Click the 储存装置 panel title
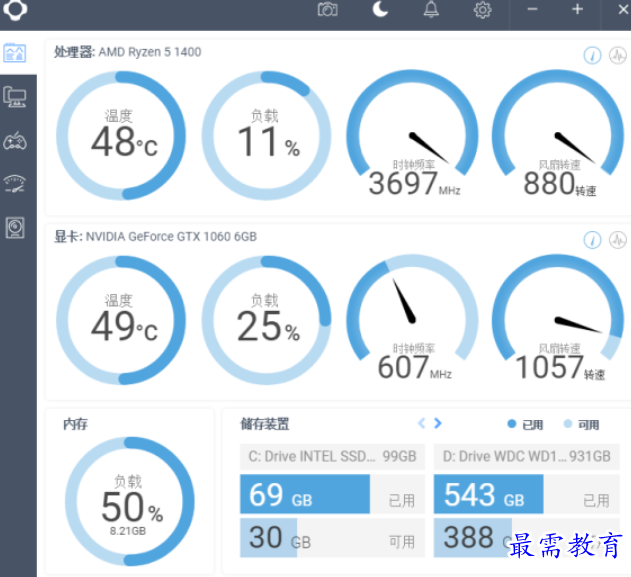This screenshot has height=577, width=631. (265, 424)
